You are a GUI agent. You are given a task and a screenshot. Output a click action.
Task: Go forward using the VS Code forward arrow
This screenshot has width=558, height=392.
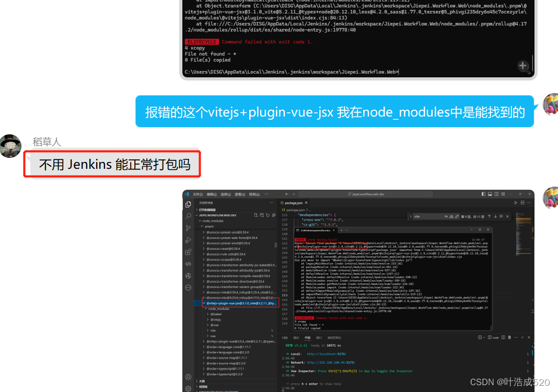point(294,194)
